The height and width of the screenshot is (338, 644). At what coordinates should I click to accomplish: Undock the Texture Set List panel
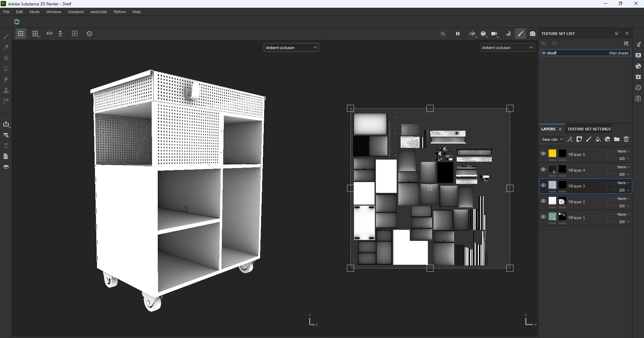coord(617,33)
